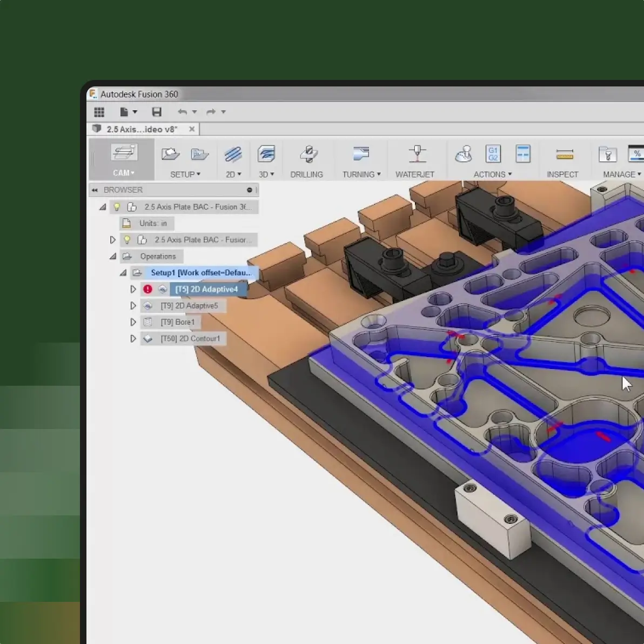
Task: Click the Save document icon
Action: pyautogui.click(x=157, y=112)
